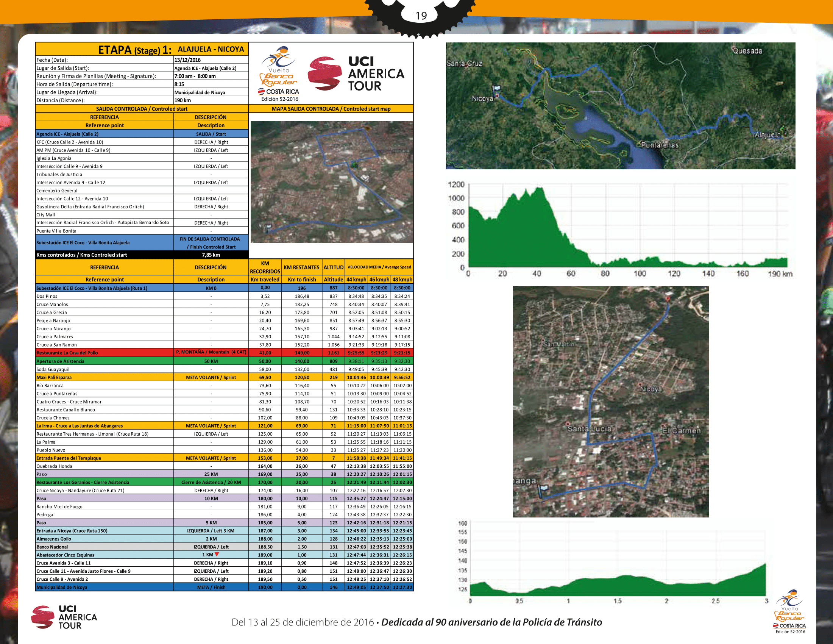Click the Kms controlados 7,85 km bar

[142, 255]
